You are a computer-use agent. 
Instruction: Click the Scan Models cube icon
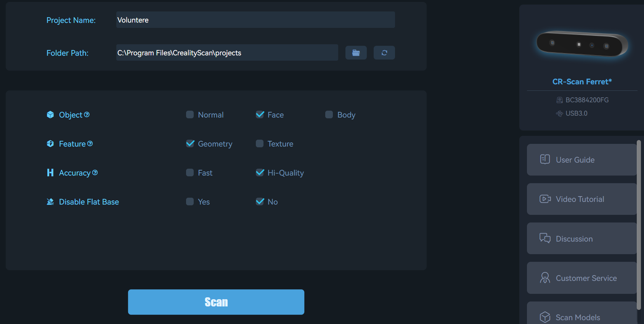coord(545,317)
